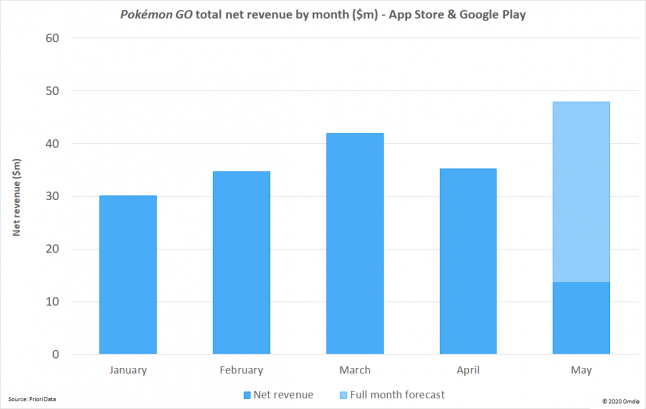Click the January net revenue bar
Image resolution: width=646 pixels, height=409 pixels.
pyautogui.click(x=127, y=275)
